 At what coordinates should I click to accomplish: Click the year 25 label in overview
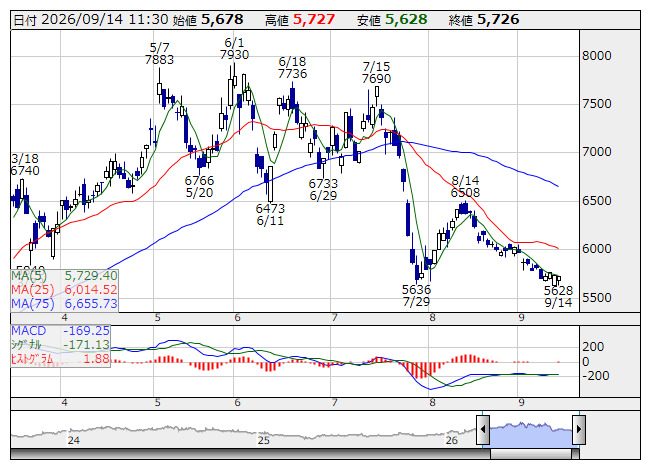point(264,440)
